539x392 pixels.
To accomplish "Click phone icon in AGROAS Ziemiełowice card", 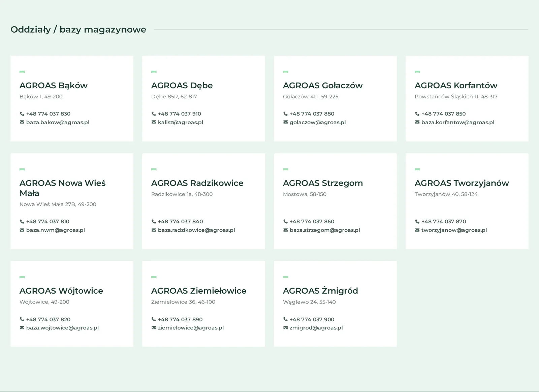I will point(154,319).
